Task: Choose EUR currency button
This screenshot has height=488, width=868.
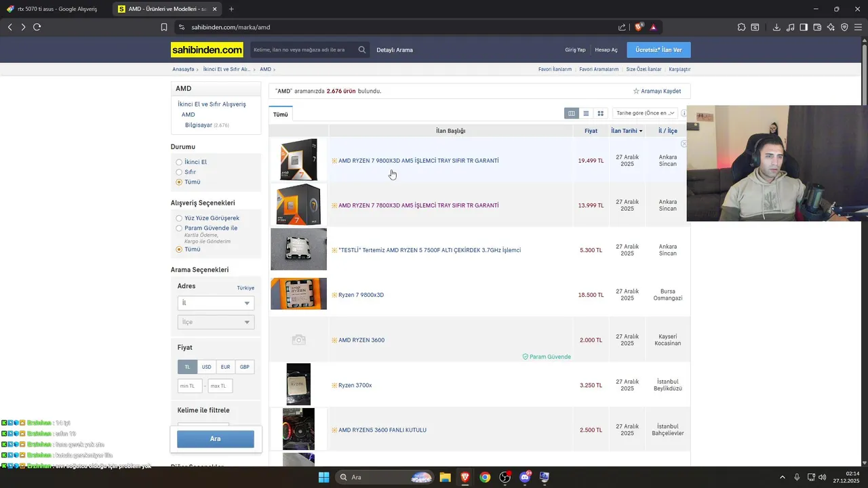Action: click(x=225, y=367)
